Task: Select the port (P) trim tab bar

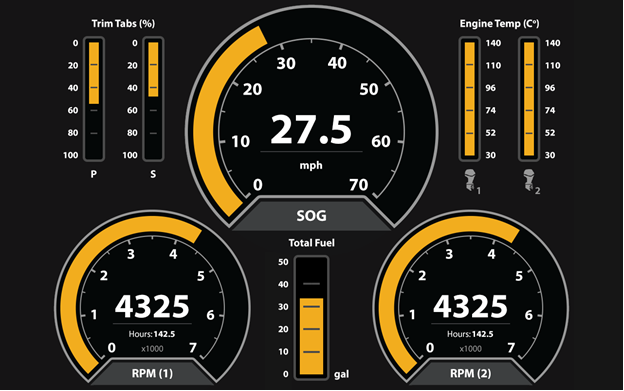Action: tap(94, 99)
